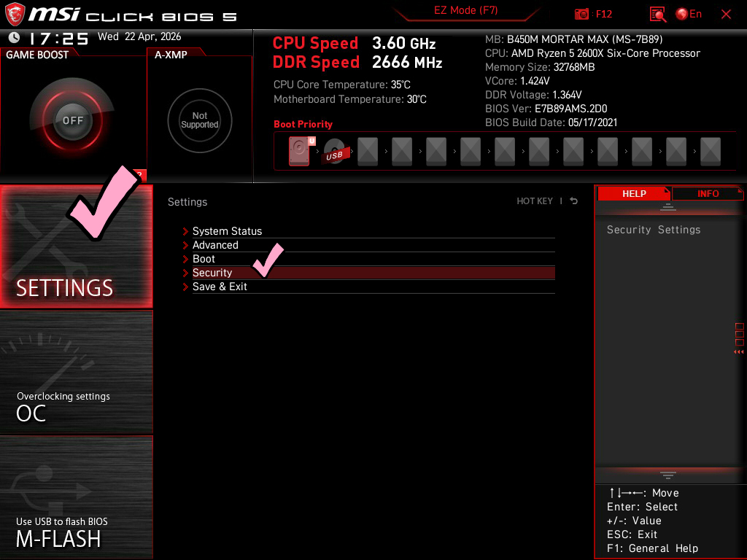Click the Boot Priority heading
This screenshot has width=747, height=560.
click(303, 124)
